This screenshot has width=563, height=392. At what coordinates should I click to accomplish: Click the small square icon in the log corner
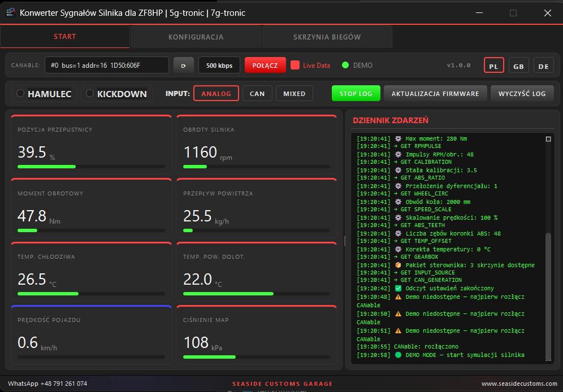[548, 139]
